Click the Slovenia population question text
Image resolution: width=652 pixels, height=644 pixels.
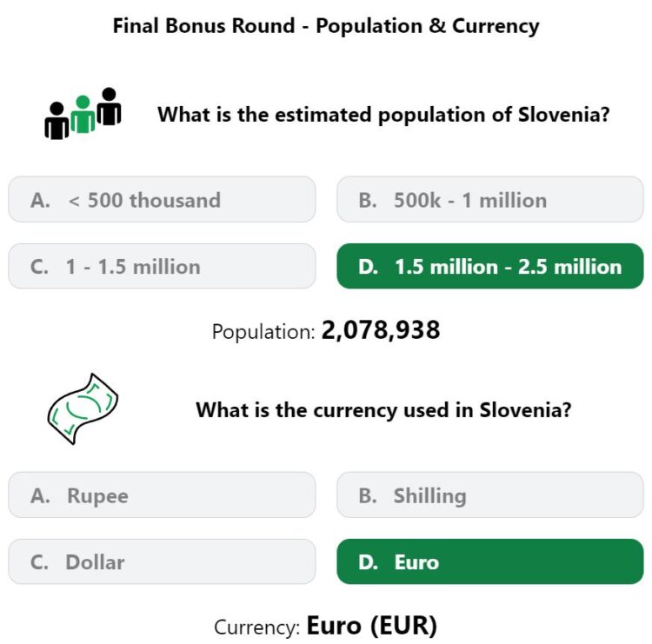point(383,115)
